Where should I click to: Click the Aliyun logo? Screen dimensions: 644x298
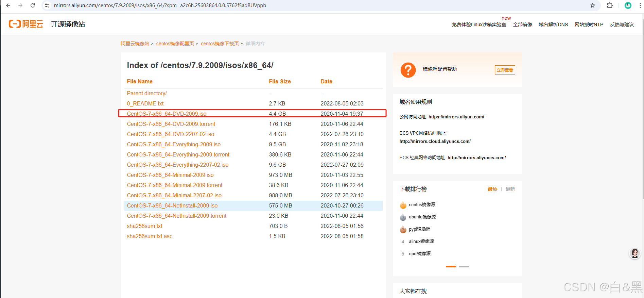(26, 24)
